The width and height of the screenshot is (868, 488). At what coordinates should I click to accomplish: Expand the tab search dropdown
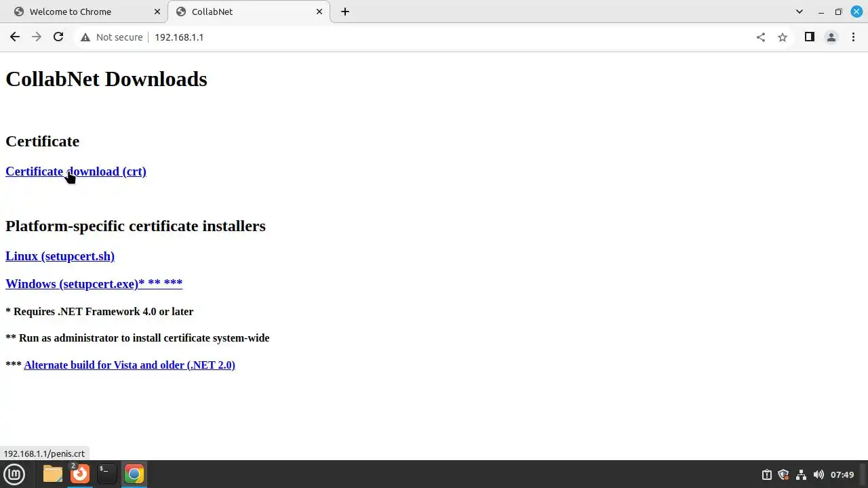[x=800, y=12]
